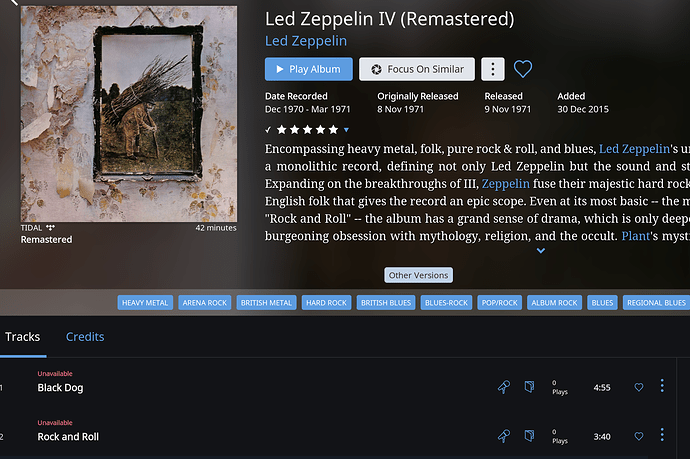
Task: Click the Play Album button
Action: click(x=309, y=69)
